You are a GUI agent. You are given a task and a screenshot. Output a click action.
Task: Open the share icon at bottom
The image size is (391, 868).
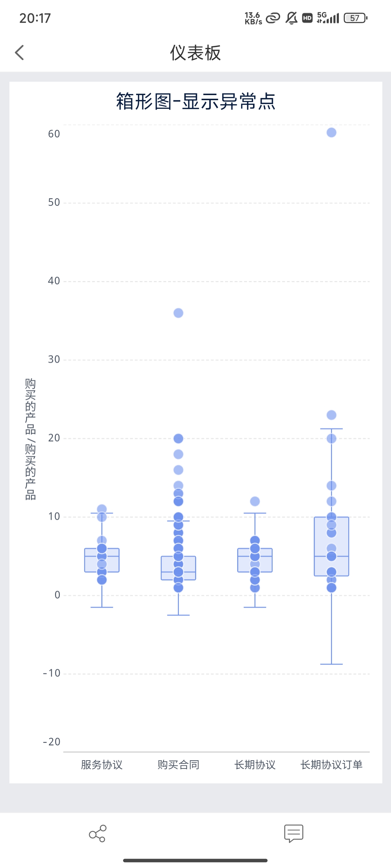[x=97, y=833]
